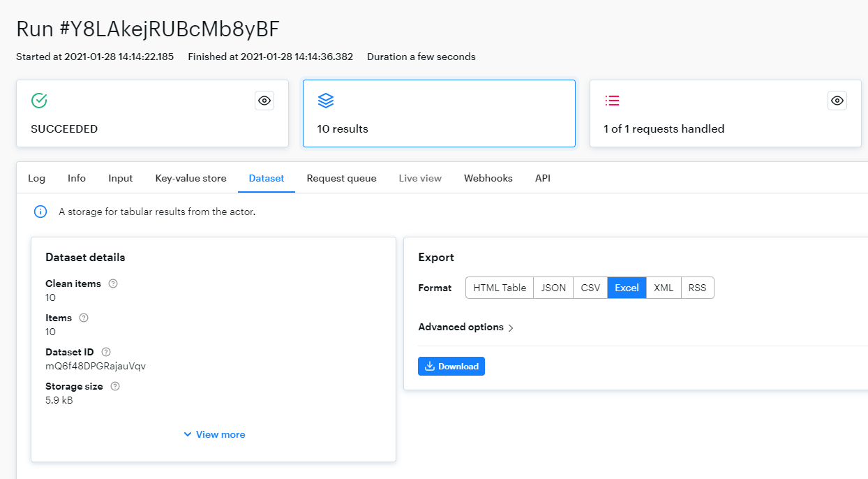Toggle the eye icon in SUCCEEDED card

(264, 101)
